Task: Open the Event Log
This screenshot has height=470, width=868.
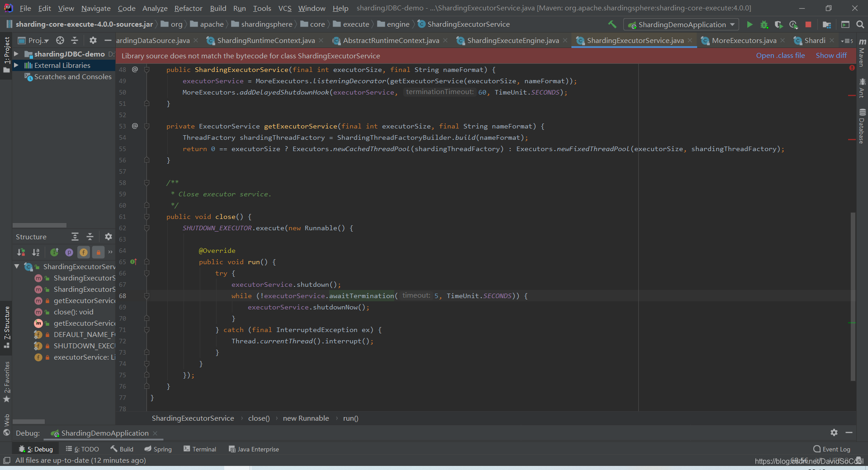Action: (832, 449)
